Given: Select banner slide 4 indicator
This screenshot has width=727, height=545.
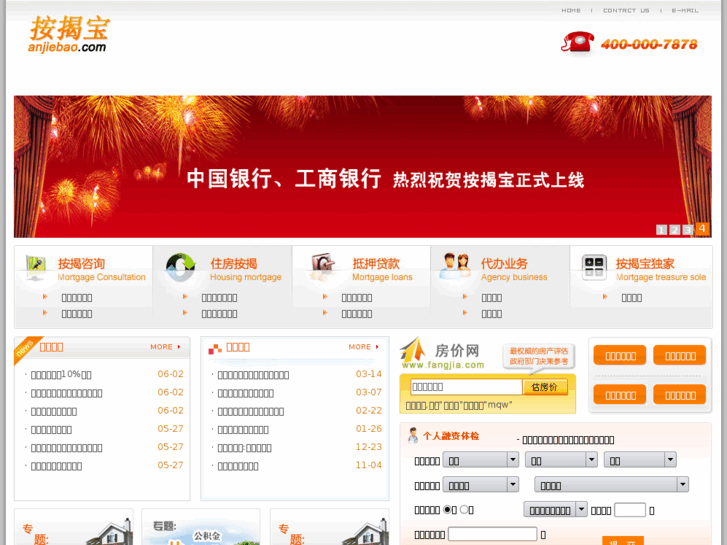Looking at the screenshot, I should [x=702, y=229].
